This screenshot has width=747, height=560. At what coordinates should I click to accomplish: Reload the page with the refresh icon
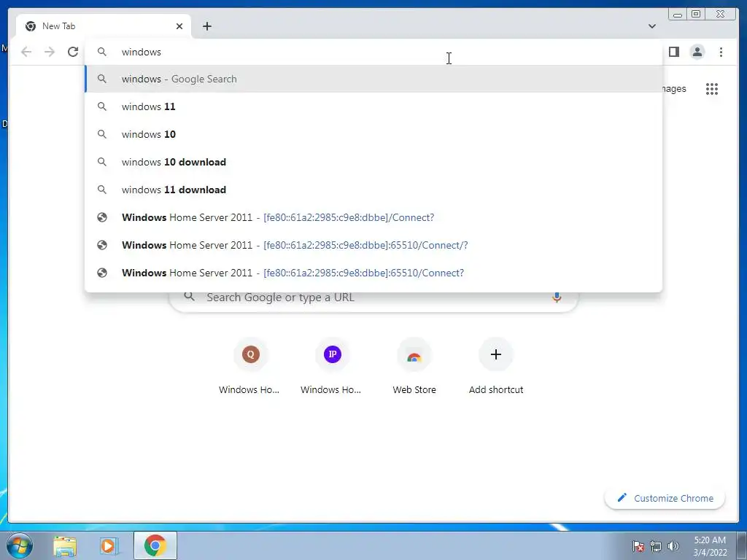73,52
